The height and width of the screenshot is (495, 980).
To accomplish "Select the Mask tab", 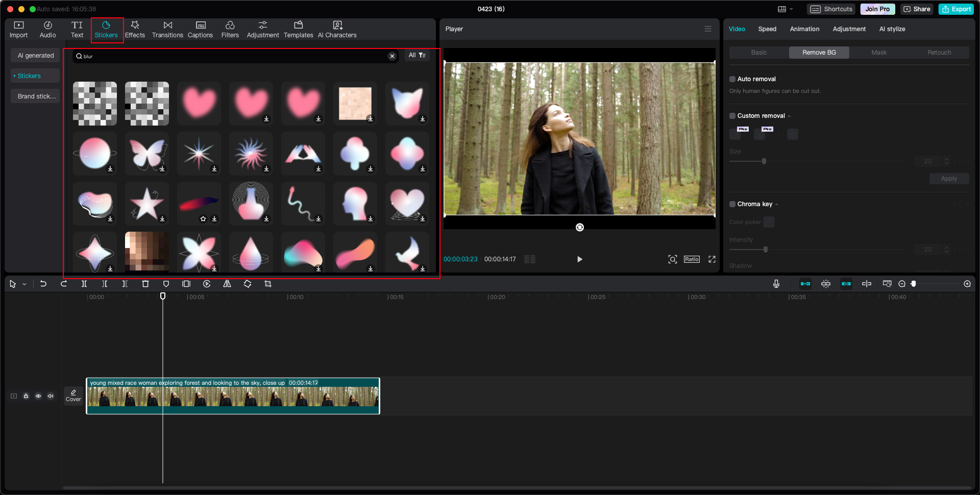I will pyautogui.click(x=878, y=53).
